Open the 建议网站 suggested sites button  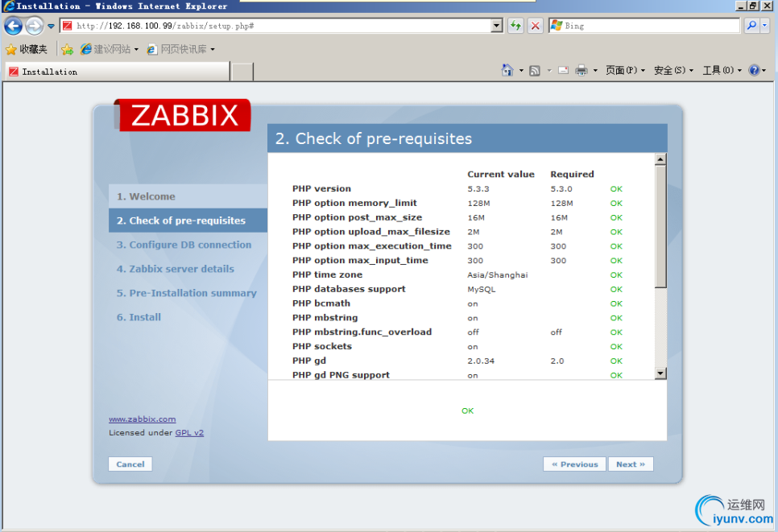point(110,49)
